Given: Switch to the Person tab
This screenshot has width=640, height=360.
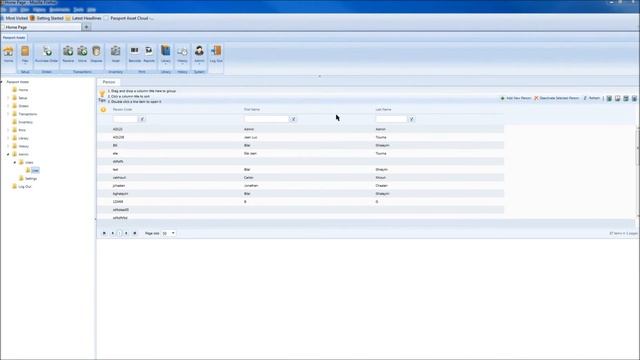Looking at the screenshot, I should pos(109,82).
